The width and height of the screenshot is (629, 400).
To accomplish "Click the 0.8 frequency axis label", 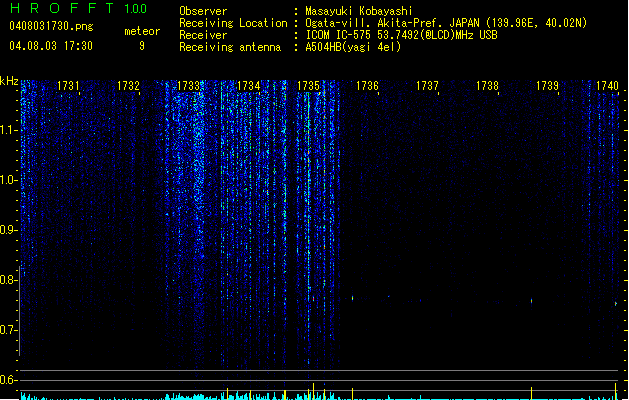I will pos(8,280).
